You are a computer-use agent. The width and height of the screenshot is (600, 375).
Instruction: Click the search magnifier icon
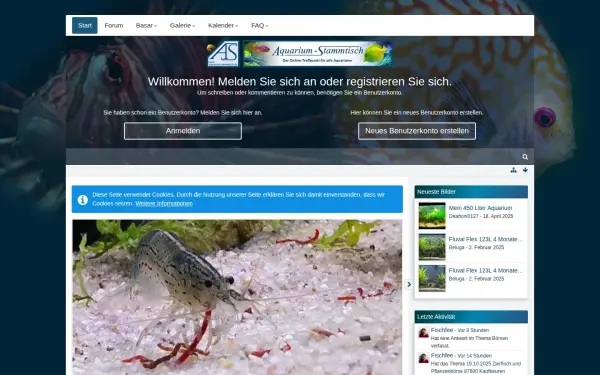tap(525, 157)
